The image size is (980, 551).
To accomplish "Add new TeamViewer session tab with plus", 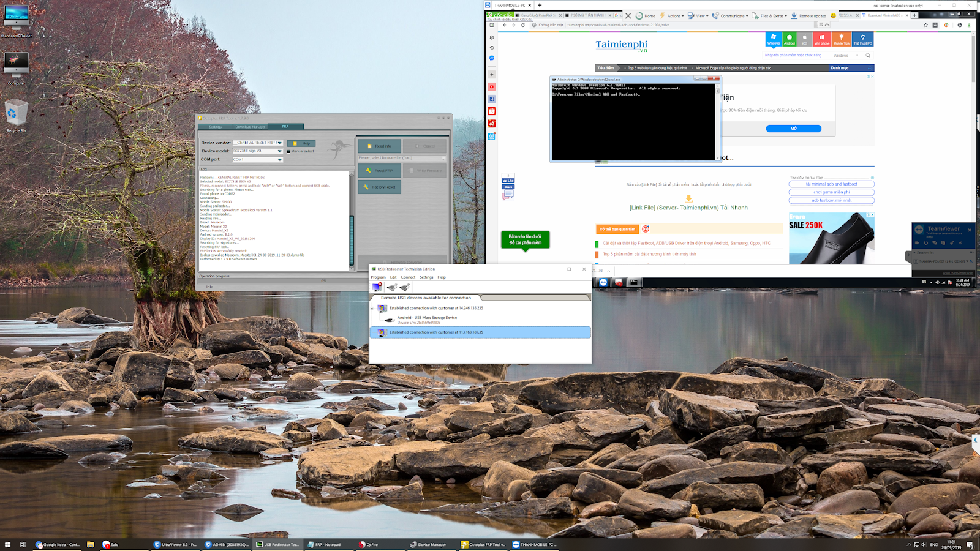I will click(x=540, y=5).
